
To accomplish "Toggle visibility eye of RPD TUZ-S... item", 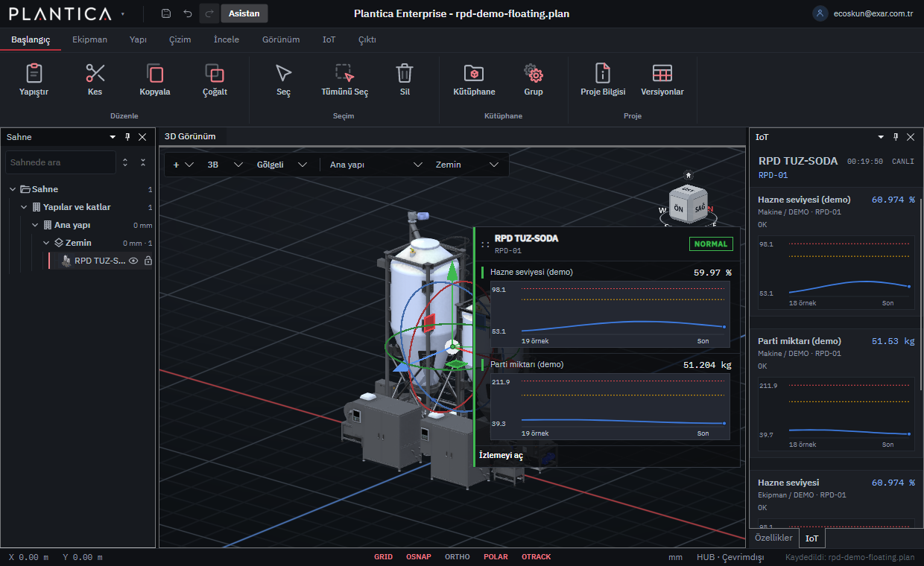I will [133, 261].
